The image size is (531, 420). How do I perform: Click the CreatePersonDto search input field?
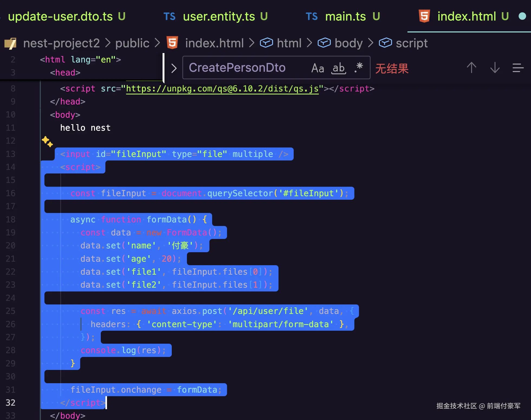[237, 68]
